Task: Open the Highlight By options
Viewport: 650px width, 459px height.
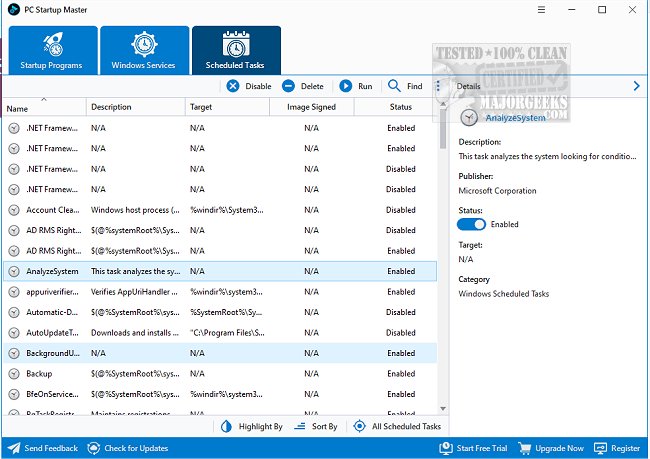Action: 252,426
